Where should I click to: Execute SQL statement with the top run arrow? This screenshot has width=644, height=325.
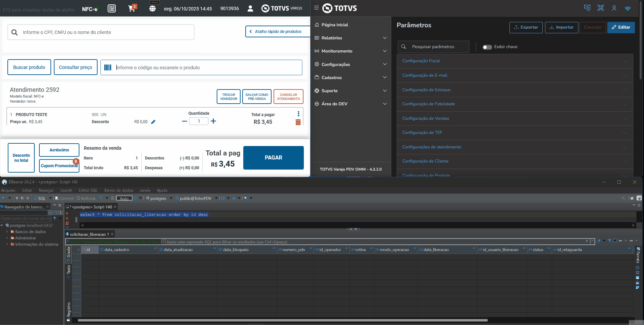coord(67,213)
